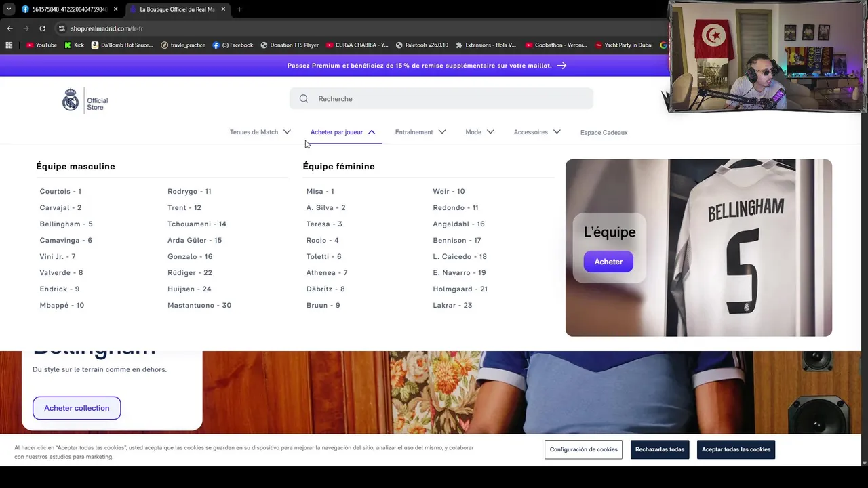Click the Recherche search field
This screenshot has width=868, height=488.
(x=441, y=99)
